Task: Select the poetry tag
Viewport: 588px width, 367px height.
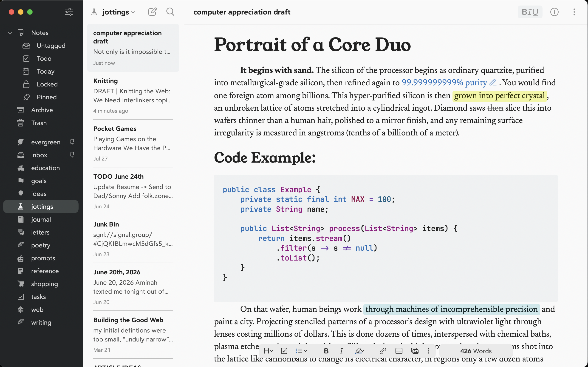Action: (x=41, y=245)
